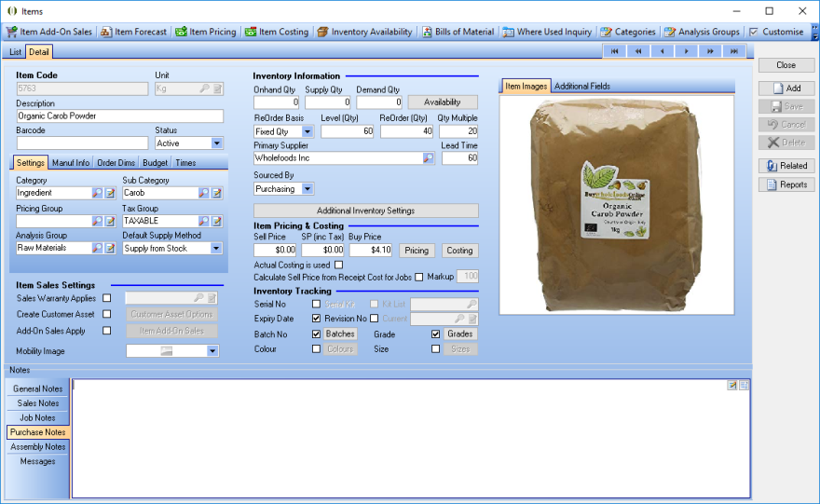Toggle the Customise checkbox in toolbar
This screenshot has height=504, width=820.
[754, 32]
